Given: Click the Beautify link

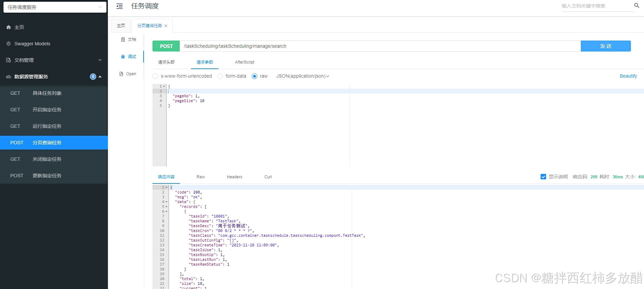Looking at the screenshot, I should click(628, 76).
